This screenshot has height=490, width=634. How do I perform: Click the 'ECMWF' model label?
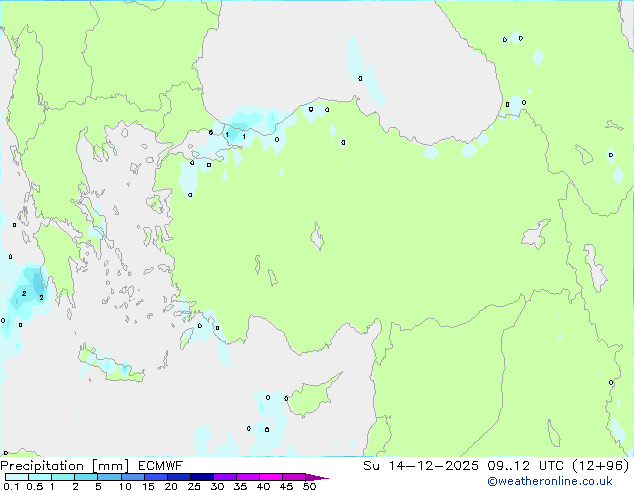tap(161, 466)
